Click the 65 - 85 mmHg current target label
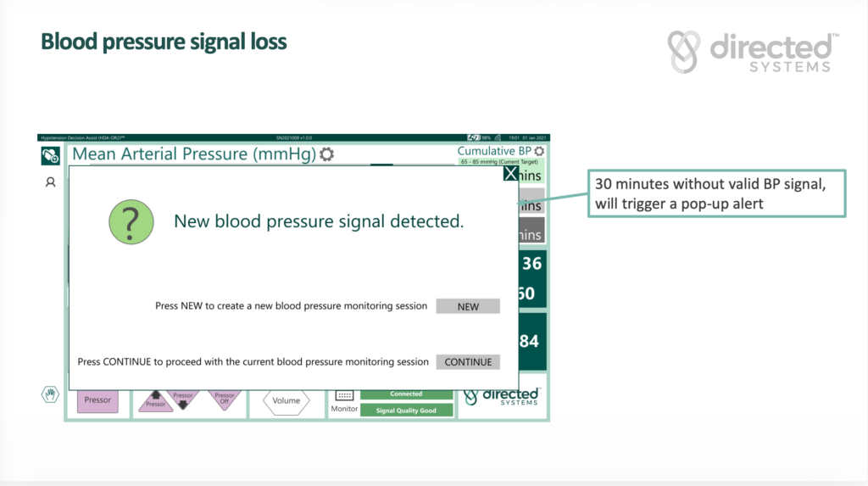 pyautogui.click(x=500, y=161)
